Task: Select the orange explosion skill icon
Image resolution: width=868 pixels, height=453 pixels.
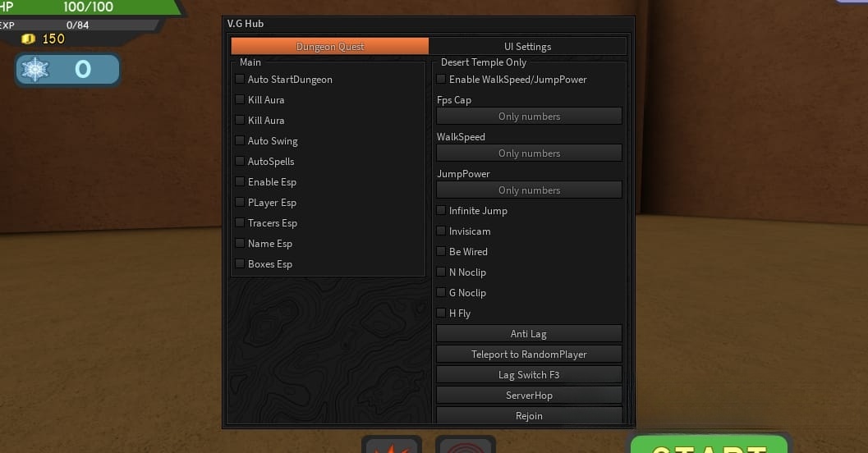Action: pyautogui.click(x=392, y=446)
